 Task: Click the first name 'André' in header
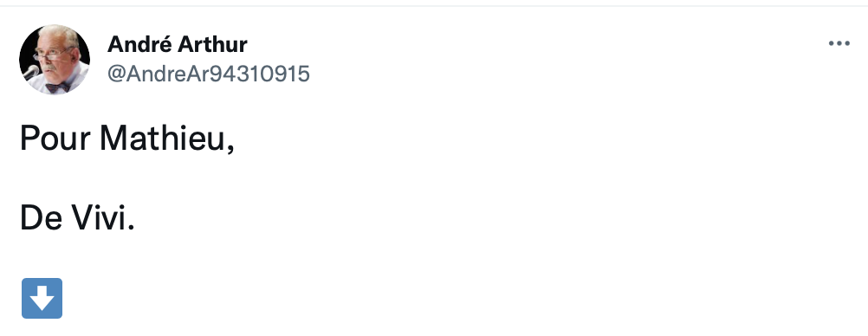[x=139, y=44]
